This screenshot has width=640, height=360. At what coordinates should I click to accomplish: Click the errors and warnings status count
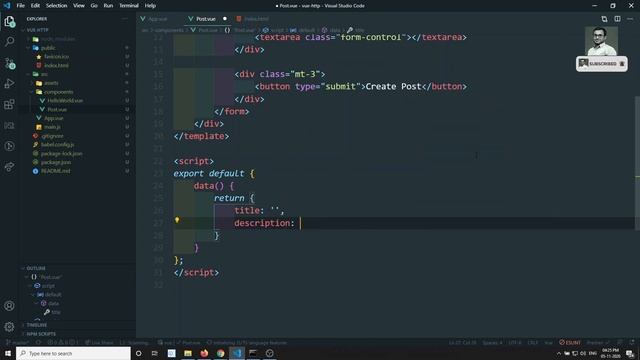point(62,342)
